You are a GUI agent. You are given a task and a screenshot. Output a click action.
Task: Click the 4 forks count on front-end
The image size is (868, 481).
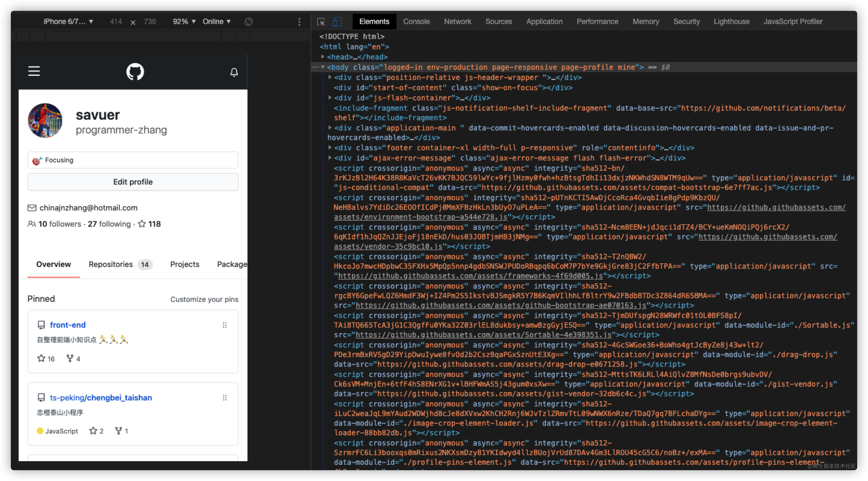pos(74,359)
